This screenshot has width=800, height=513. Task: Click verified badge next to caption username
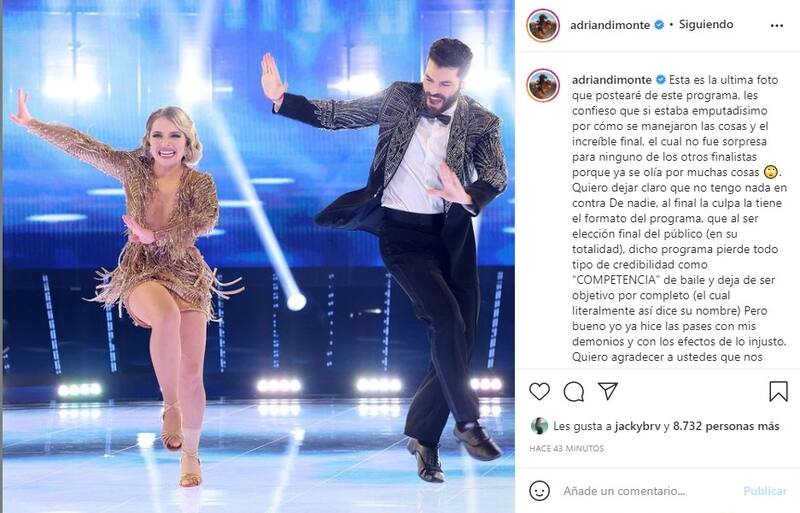coord(661,80)
